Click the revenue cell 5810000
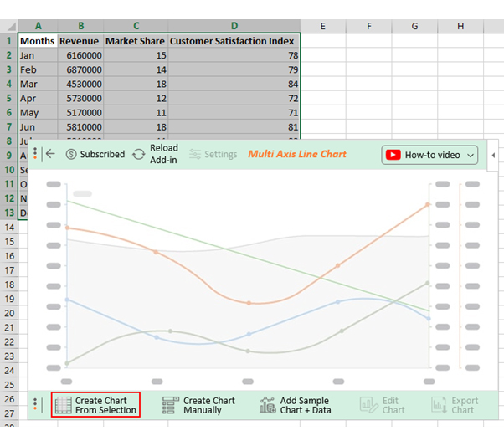 point(80,126)
